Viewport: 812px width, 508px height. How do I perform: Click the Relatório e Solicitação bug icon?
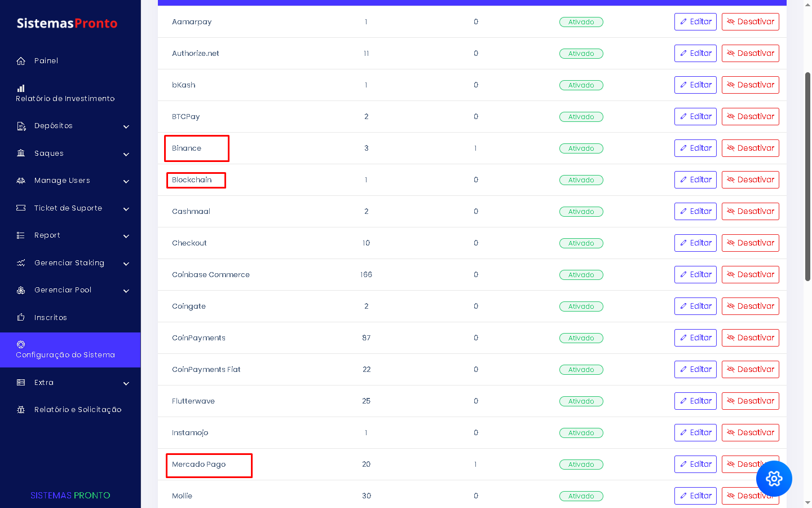[21, 410]
